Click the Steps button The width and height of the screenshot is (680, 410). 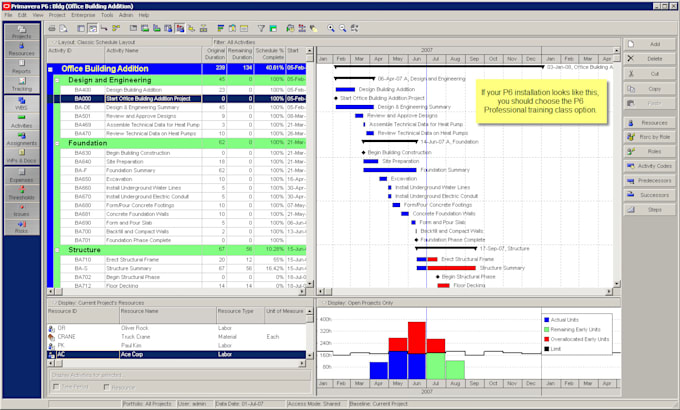point(650,210)
